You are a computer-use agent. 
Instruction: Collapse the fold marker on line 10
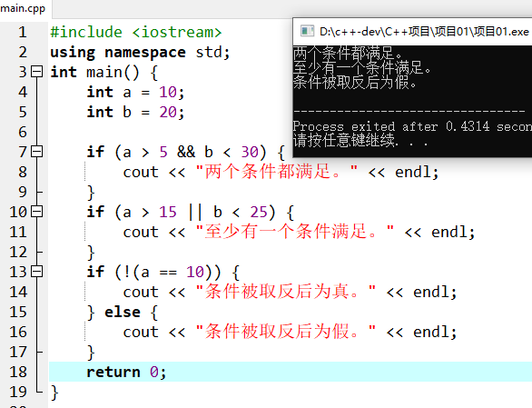36,212
